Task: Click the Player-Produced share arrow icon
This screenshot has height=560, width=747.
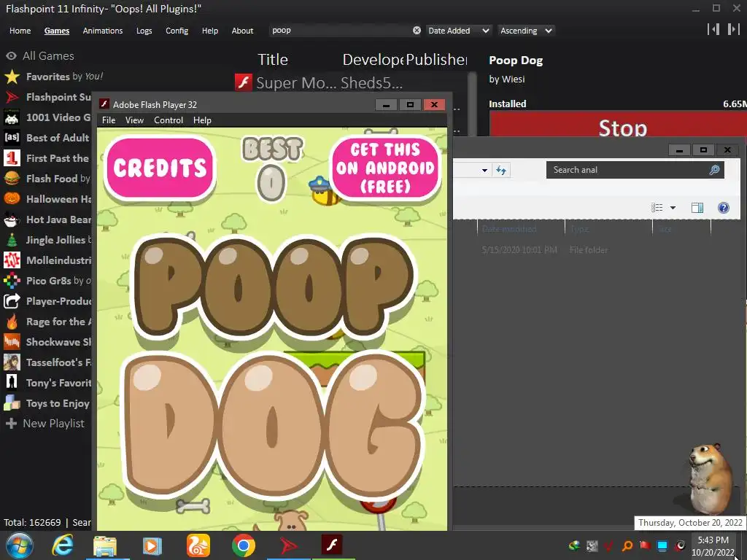Action: 12,301
